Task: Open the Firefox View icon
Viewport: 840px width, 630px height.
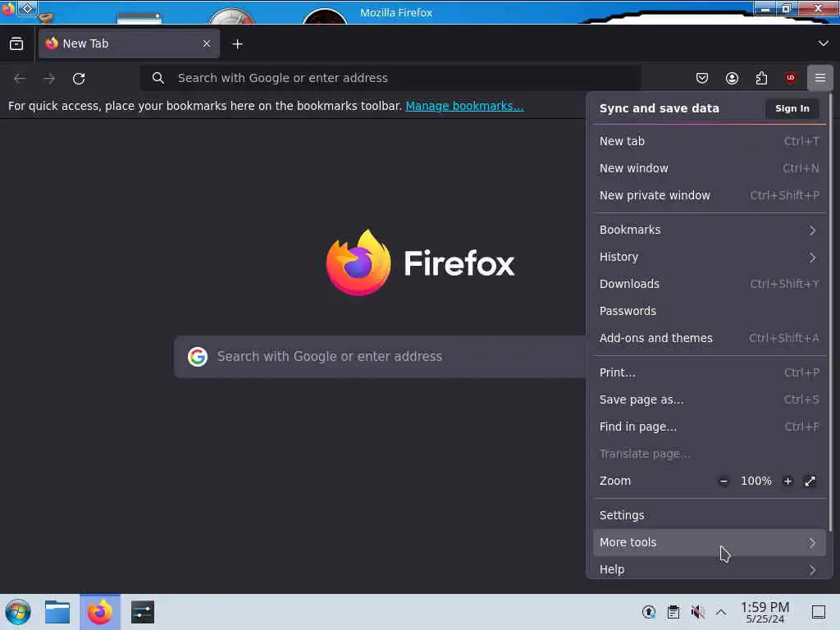Action: coord(16,43)
